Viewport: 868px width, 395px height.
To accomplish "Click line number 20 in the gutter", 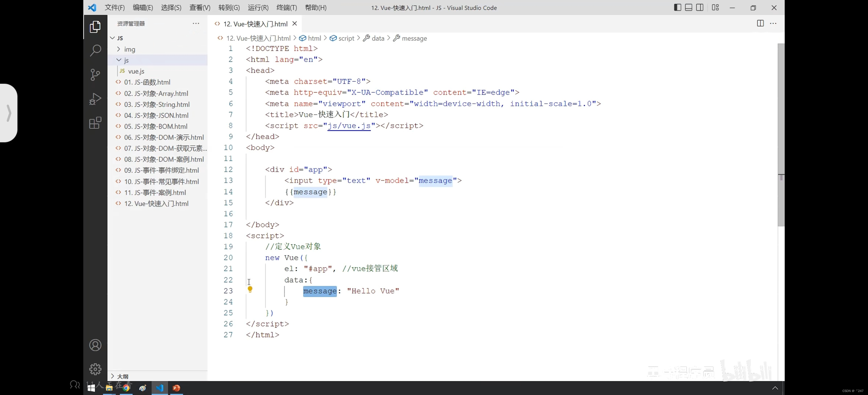I will pyautogui.click(x=228, y=258).
